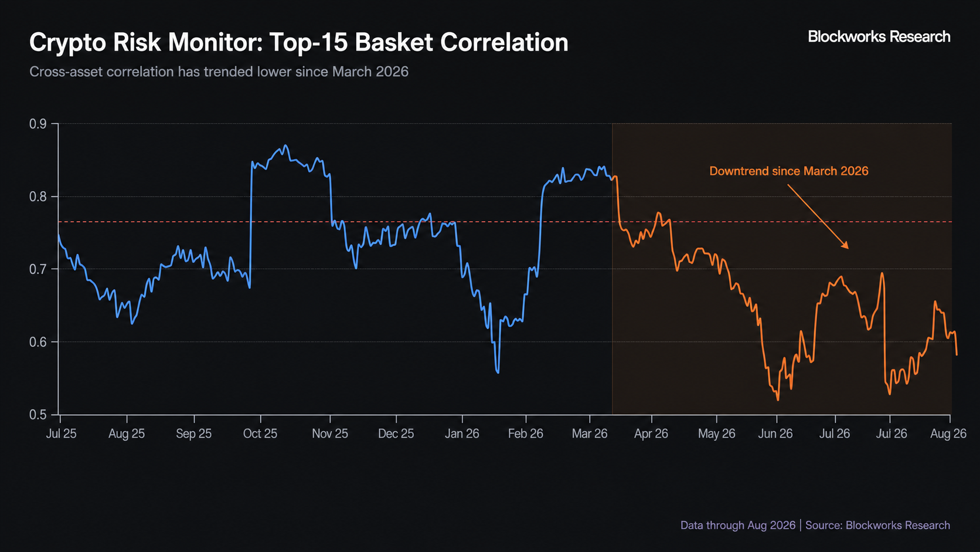Click the Apr 26 x-axis tick label

pos(651,434)
